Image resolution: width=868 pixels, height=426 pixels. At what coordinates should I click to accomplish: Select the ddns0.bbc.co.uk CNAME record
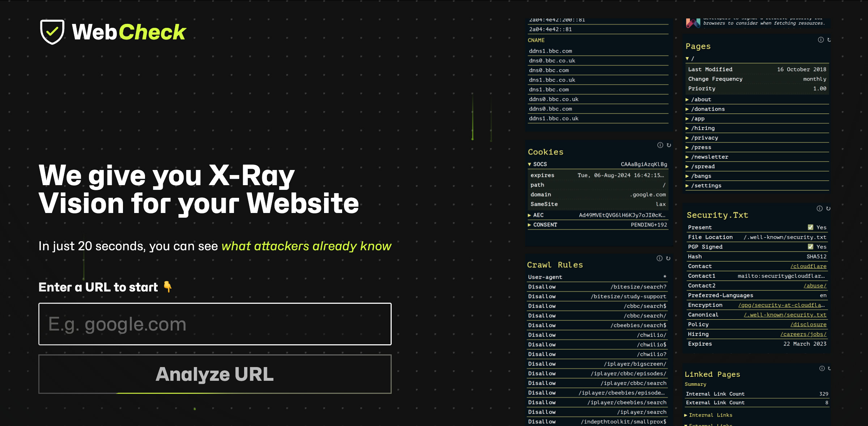point(598,99)
